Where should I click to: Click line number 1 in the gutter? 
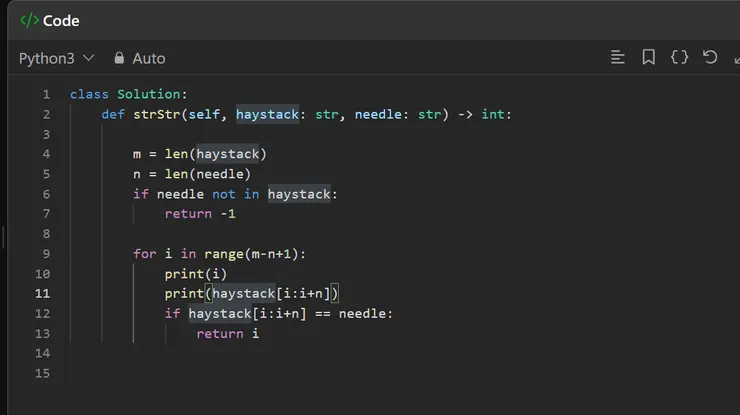46,94
